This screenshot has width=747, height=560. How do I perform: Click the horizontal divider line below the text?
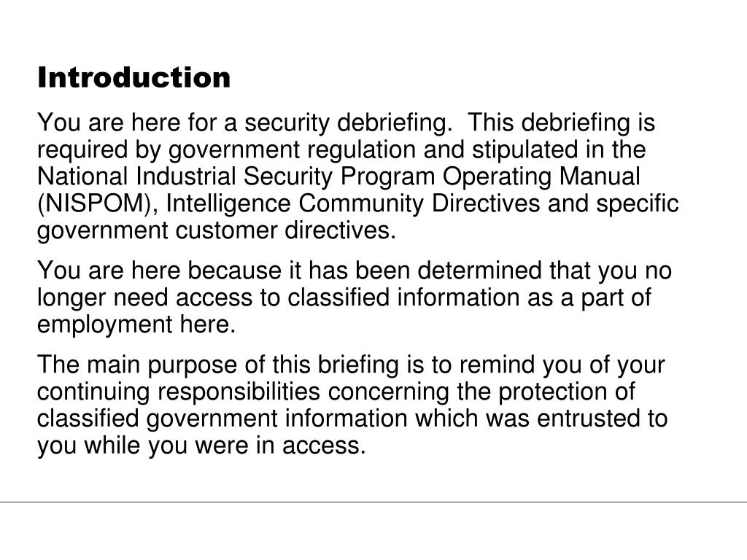point(373,502)
